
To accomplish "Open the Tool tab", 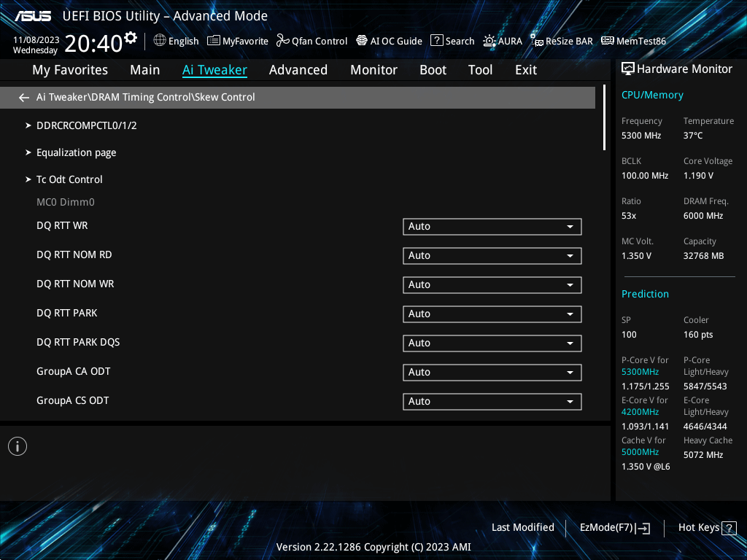I will pos(480,70).
